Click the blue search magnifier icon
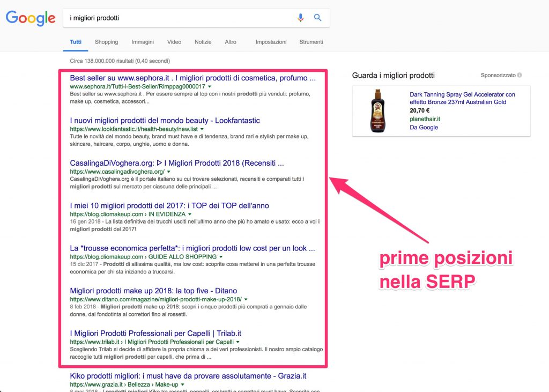 [x=317, y=18]
